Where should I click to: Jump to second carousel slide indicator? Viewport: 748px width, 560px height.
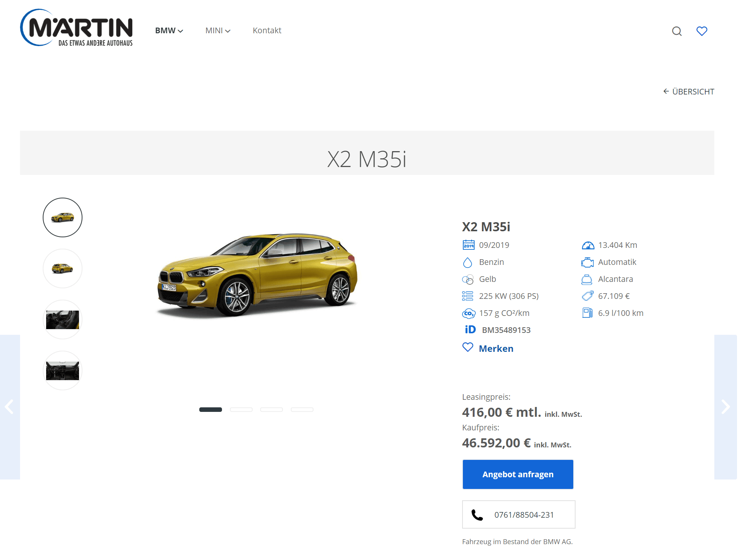(x=241, y=410)
